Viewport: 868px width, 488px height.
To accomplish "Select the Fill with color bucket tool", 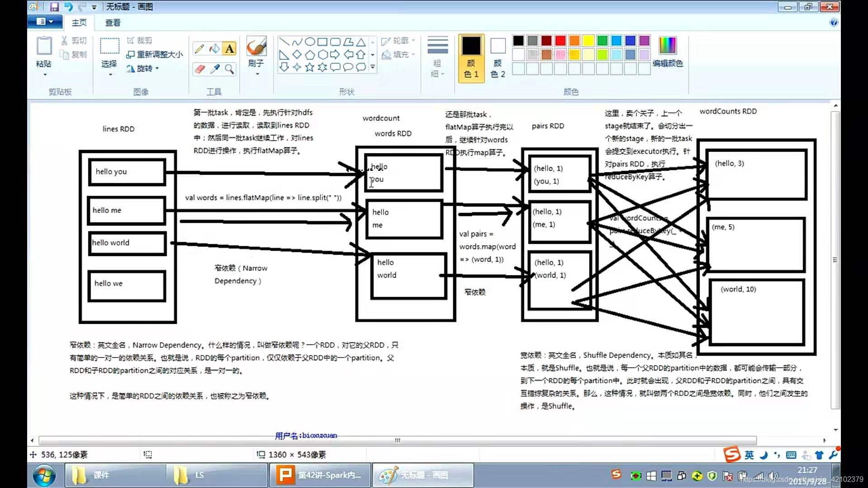I will point(215,49).
